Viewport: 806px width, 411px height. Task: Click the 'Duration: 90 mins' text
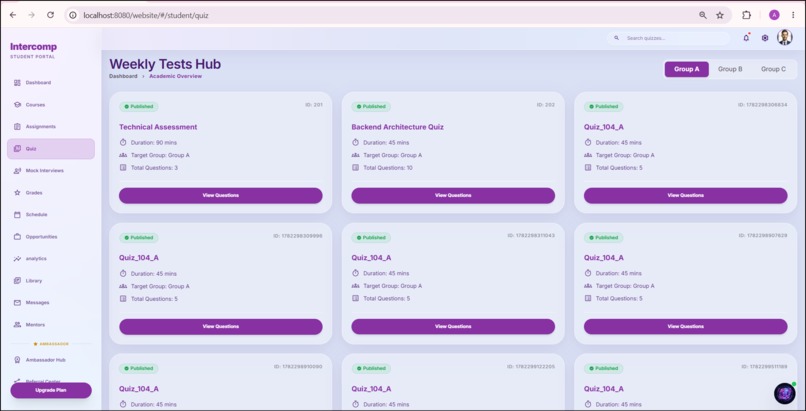pos(154,143)
